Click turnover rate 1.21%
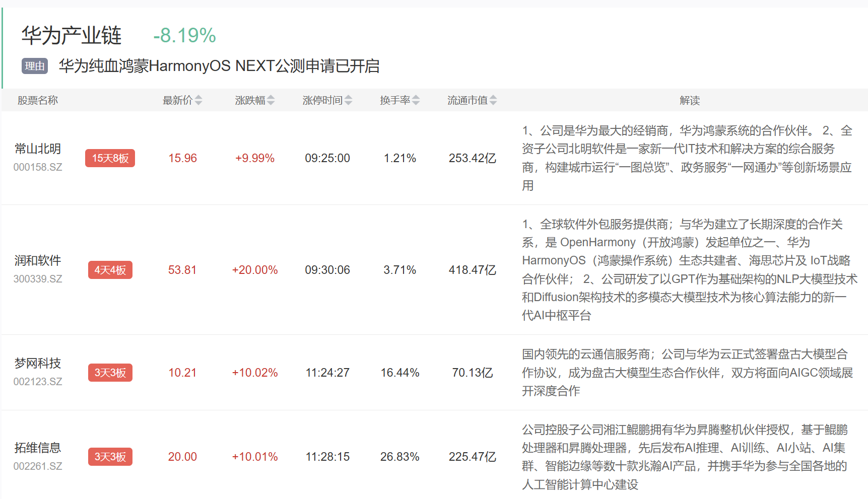868x499 pixels. [x=400, y=158]
